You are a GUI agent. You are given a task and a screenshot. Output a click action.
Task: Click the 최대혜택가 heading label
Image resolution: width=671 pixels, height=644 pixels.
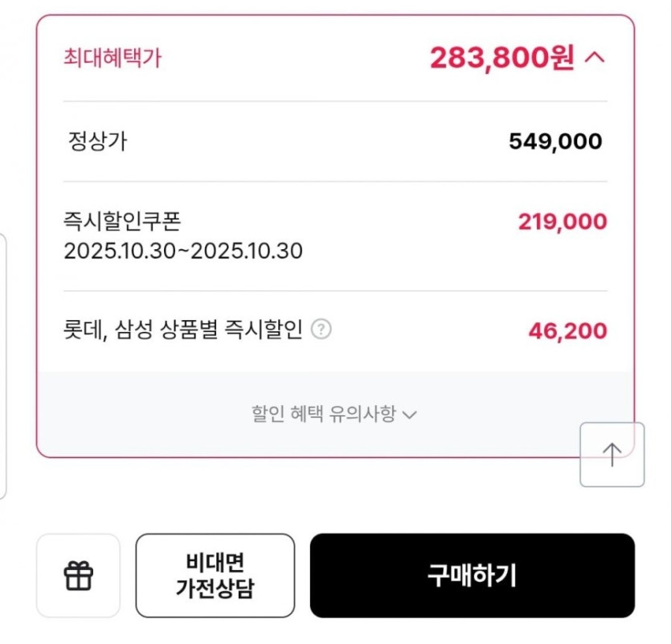click(x=112, y=59)
